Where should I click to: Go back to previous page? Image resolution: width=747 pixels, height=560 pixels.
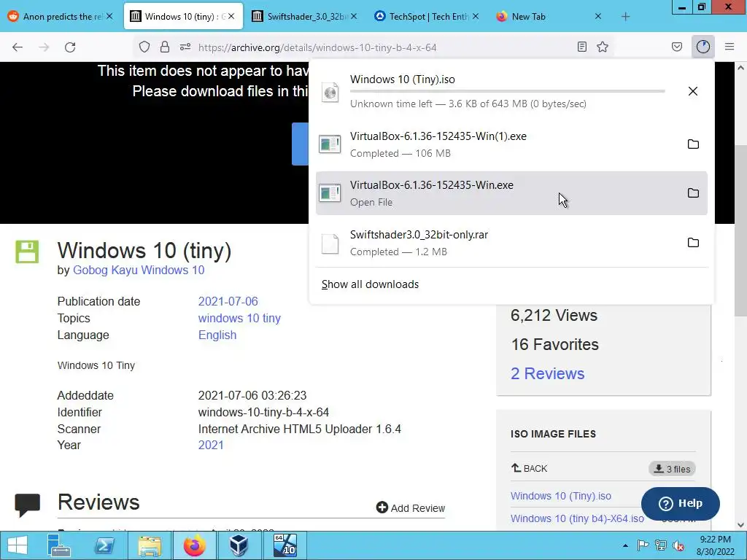tap(18, 47)
